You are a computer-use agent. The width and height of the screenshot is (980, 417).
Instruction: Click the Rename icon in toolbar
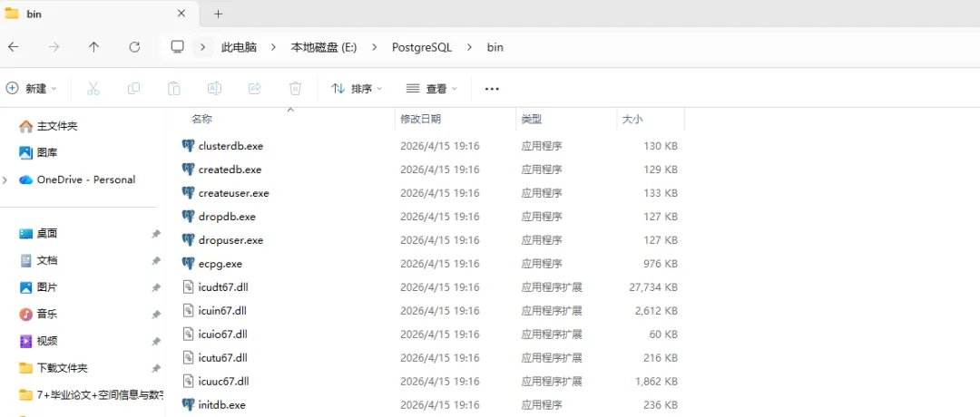tap(214, 89)
